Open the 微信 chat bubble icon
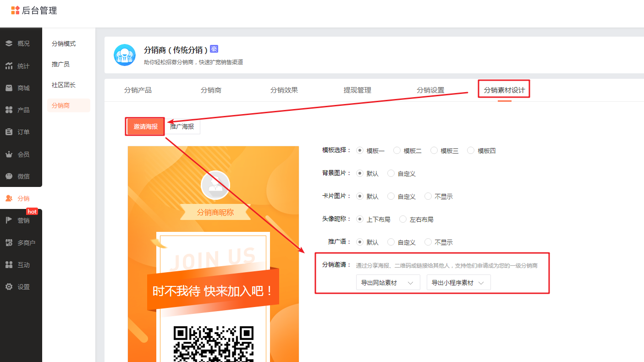 [x=9, y=176]
